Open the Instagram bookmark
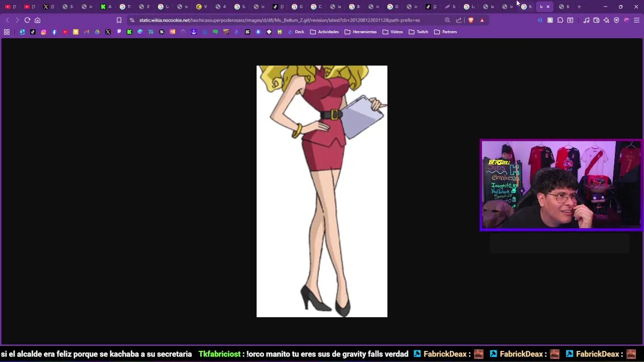644x362 pixels. coord(43,32)
